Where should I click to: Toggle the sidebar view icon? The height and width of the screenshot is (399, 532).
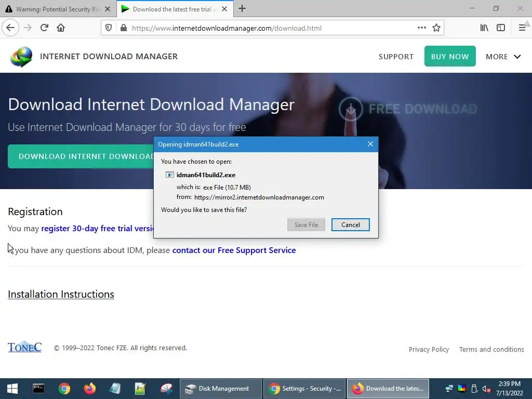501,28
